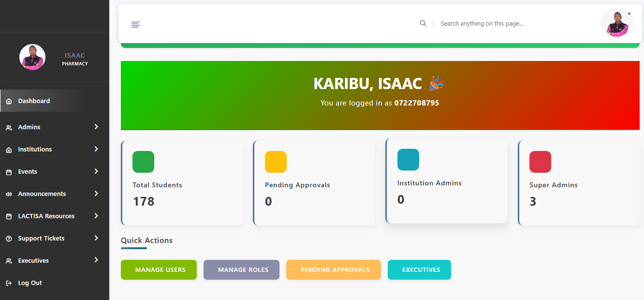Click the Support Tickets question mark icon
Image resolution: width=644 pixels, height=300 pixels.
9,239
